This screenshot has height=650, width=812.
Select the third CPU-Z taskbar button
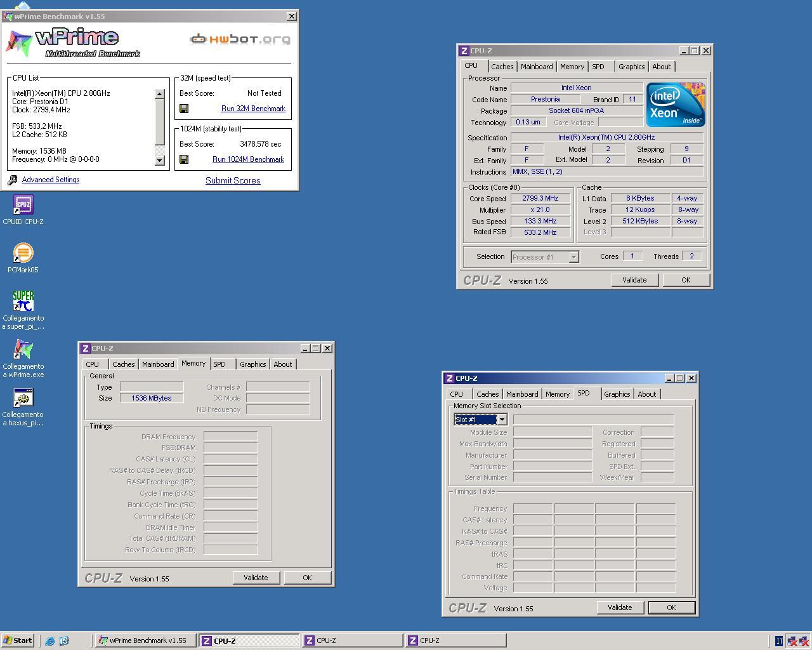(455, 640)
